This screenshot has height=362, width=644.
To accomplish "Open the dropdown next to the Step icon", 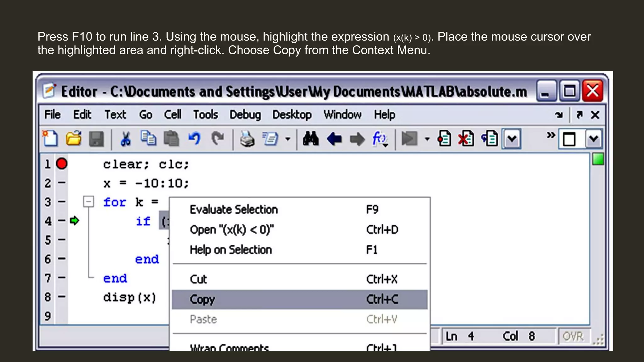I will click(x=512, y=139).
